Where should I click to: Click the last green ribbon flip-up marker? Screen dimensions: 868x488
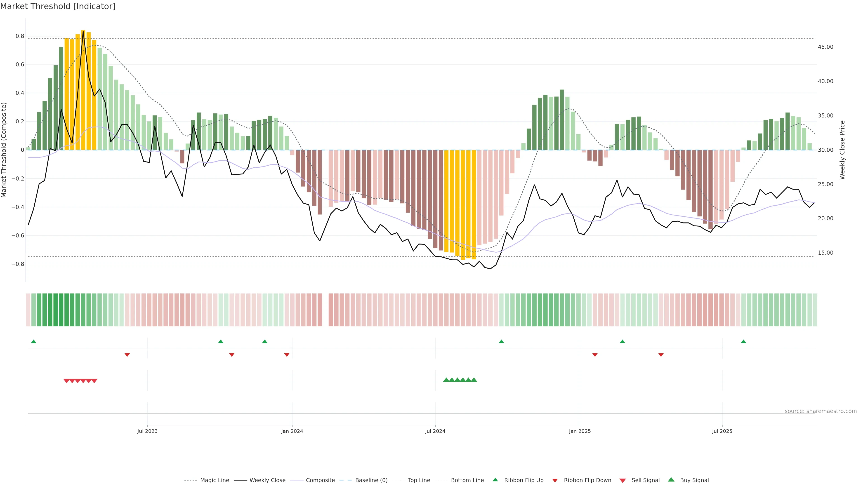pyautogui.click(x=744, y=342)
